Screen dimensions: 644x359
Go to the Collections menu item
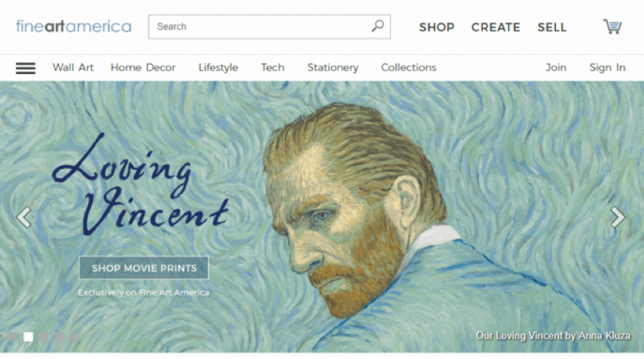point(408,68)
